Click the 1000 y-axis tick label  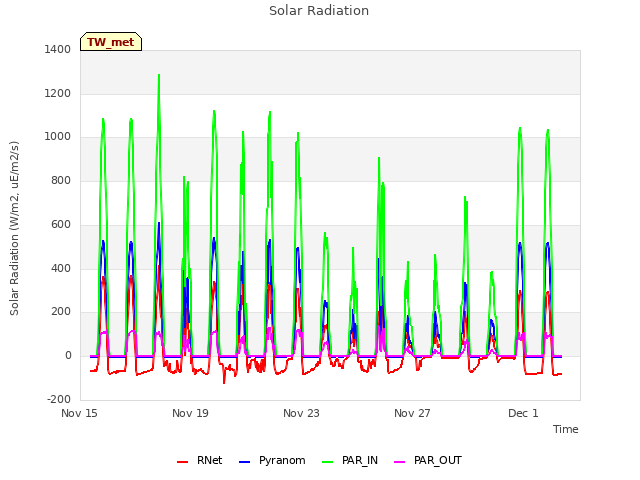[58, 137]
